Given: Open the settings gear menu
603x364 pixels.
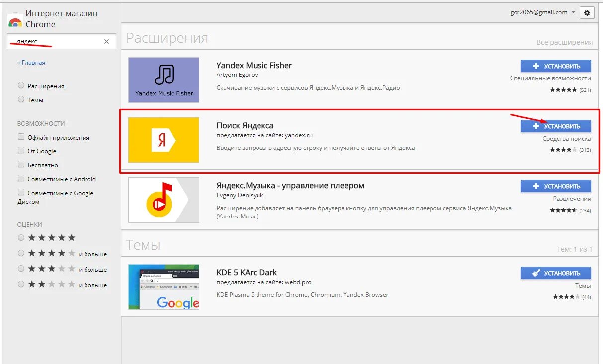Looking at the screenshot, I should coord(587,13).
